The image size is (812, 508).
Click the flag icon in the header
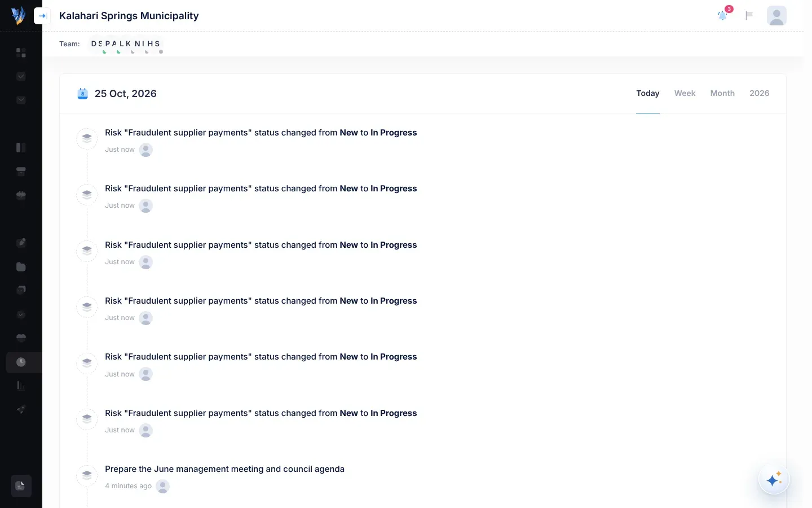749,15
